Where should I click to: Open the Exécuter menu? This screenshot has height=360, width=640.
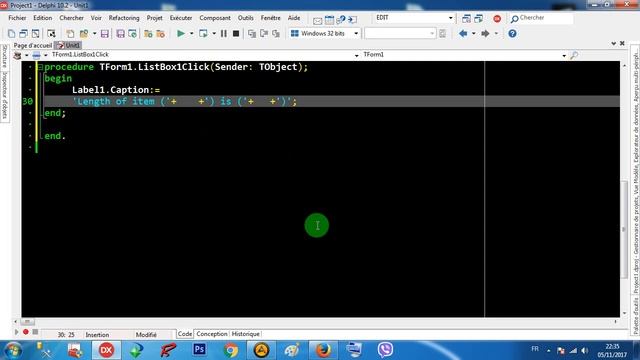(181, 18)
